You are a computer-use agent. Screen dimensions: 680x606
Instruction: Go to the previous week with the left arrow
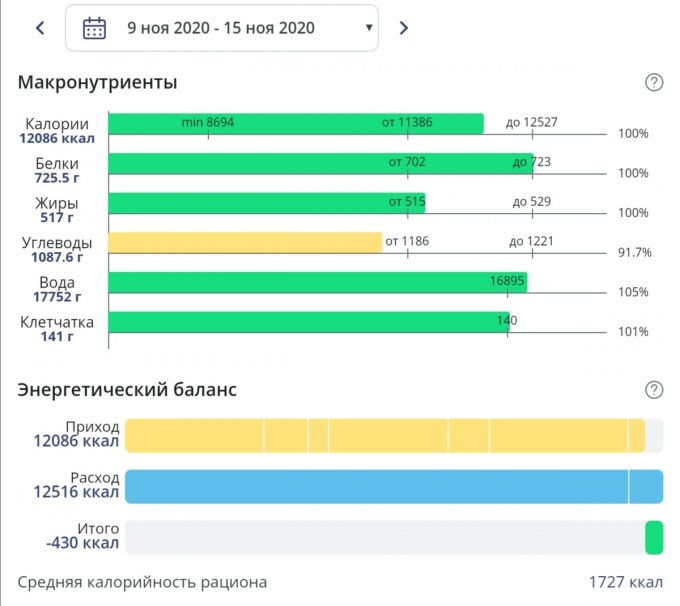point(40,28)
